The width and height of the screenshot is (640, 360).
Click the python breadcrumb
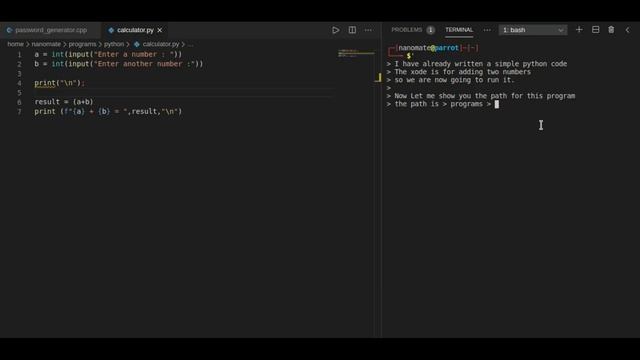tap(113, 44)
